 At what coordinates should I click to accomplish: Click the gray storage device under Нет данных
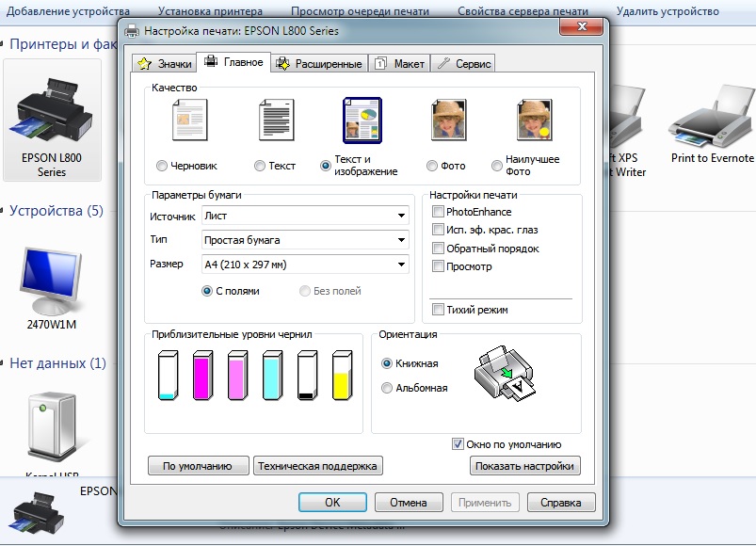click(52, 426)
